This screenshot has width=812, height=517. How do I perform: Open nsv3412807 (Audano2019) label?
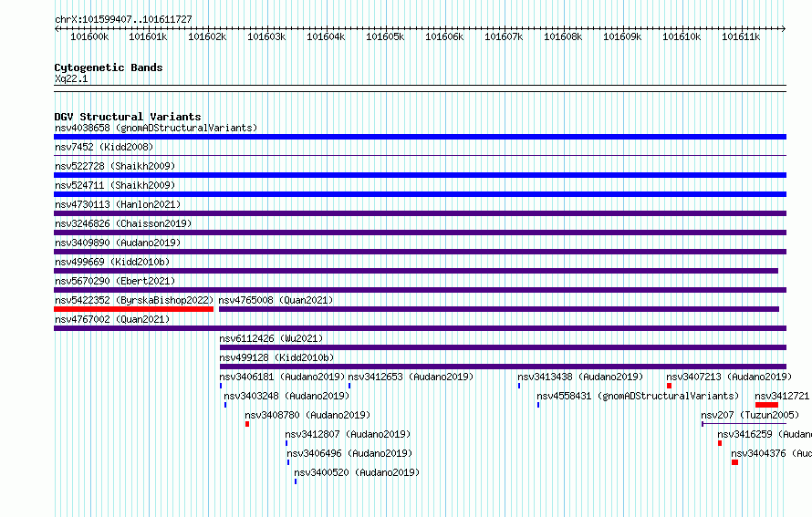348,434
